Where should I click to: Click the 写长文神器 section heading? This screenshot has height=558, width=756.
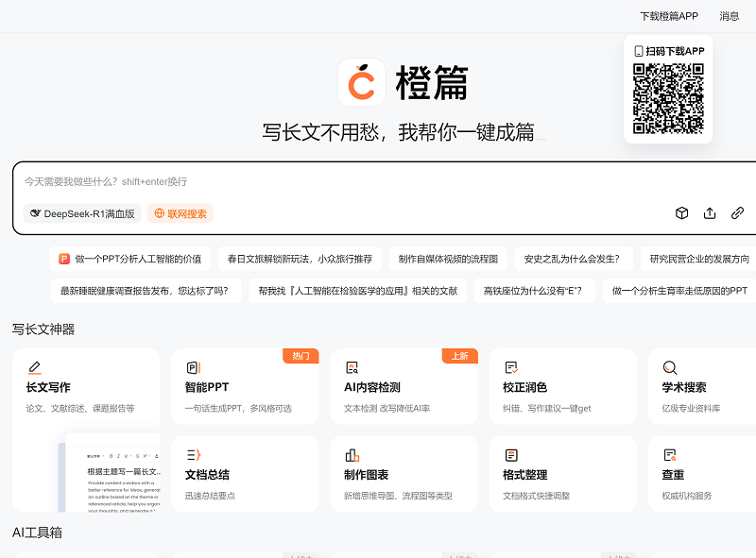(43, 330)
